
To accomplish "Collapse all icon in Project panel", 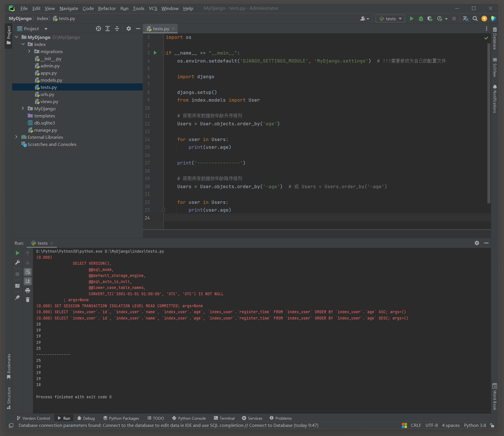I will [x=117, y=29].
